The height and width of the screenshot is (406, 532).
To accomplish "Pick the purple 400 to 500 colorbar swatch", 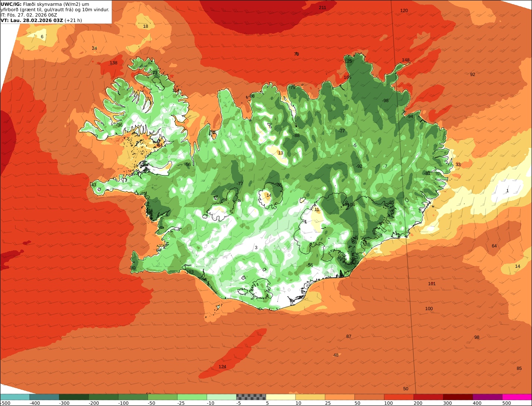I will tap(488, 397).
